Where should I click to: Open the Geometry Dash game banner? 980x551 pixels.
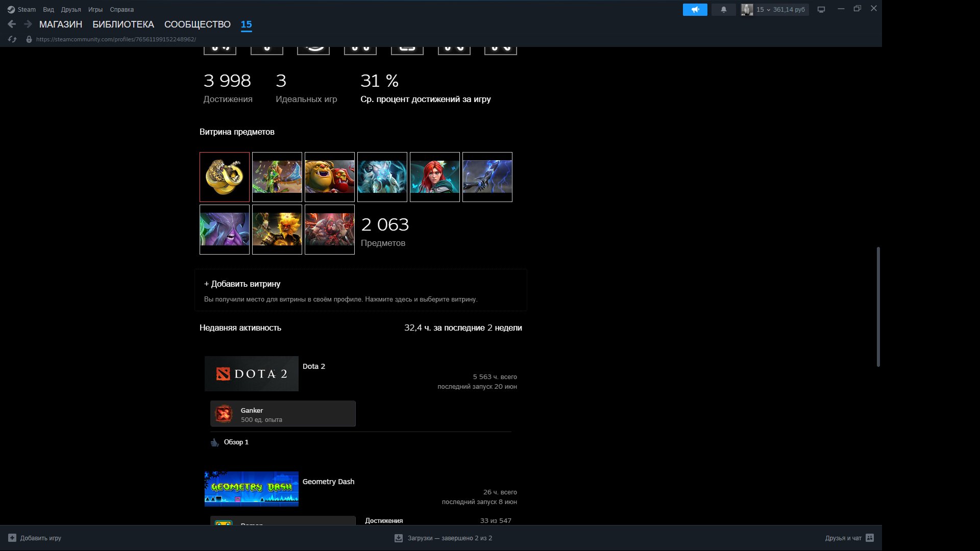pyautogui.click(x=252, y=489)
